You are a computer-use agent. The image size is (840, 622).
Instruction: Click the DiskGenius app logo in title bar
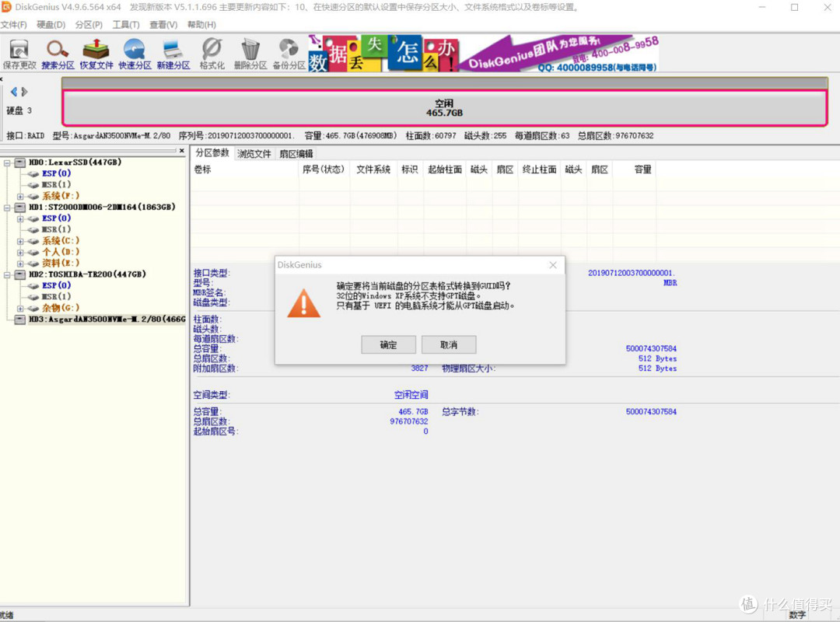click(6, 7)
